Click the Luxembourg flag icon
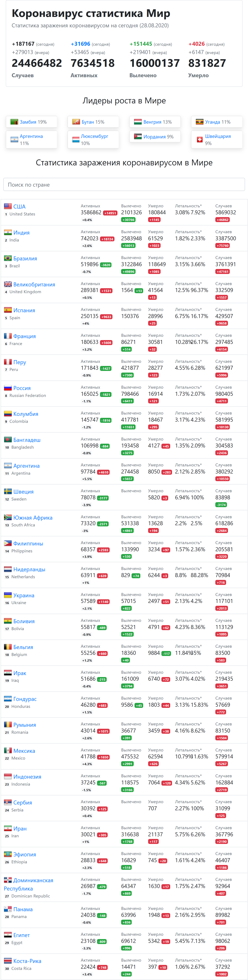 click(76, 140)
